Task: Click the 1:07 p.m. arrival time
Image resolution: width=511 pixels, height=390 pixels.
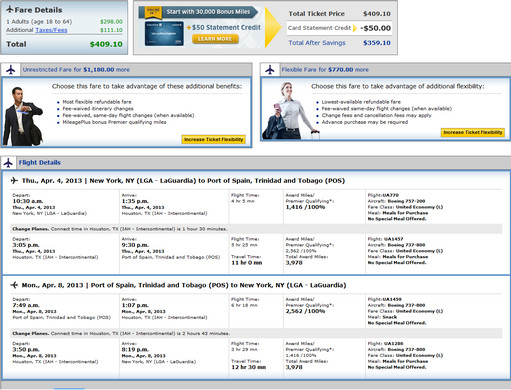Action: 135,305
